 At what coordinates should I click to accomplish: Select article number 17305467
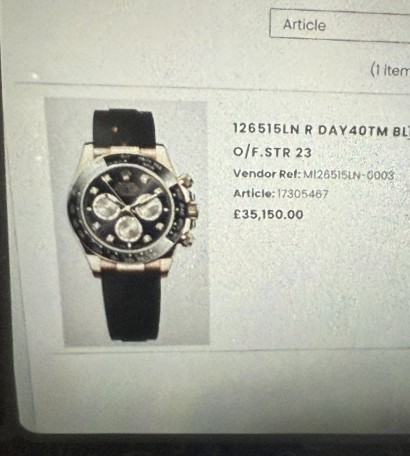[x=303, y=194]
